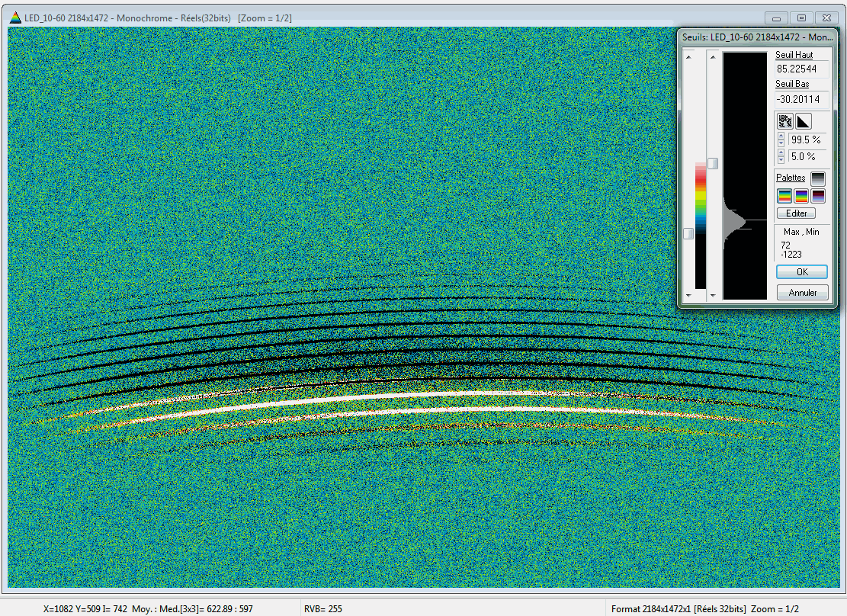Click the down arrow of the low threshold slider
This screenshot has width=847, height=616.
point(688,296)
